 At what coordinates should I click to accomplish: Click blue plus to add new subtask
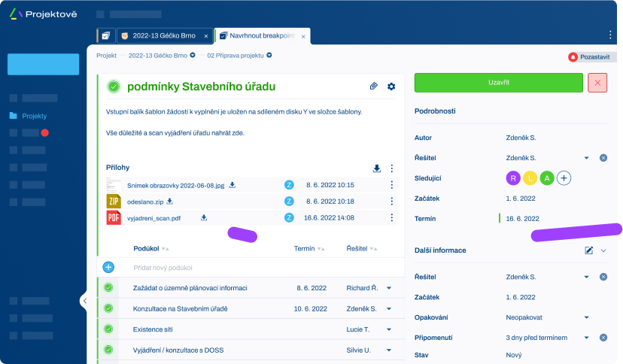tap(108, 267)
